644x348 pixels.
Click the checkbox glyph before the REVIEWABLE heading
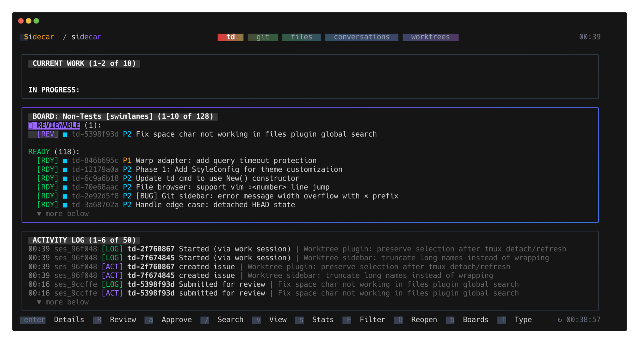click(x=31, y=125)
